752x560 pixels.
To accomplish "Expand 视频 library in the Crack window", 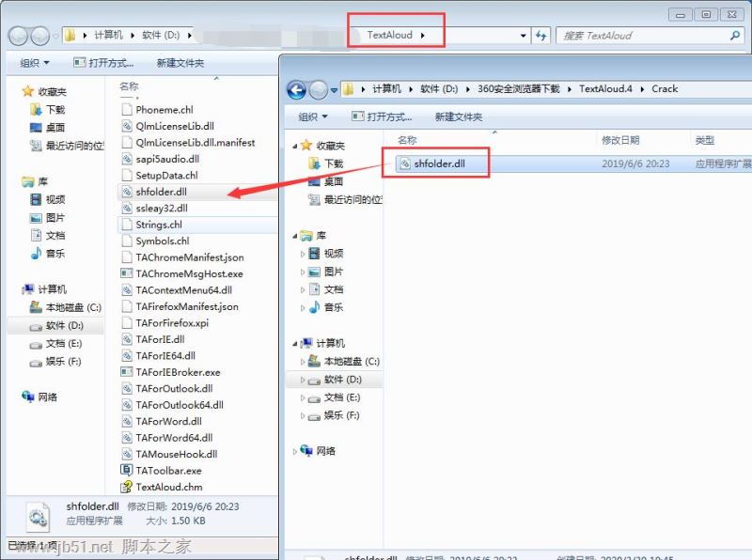I will tap(302, 254).
